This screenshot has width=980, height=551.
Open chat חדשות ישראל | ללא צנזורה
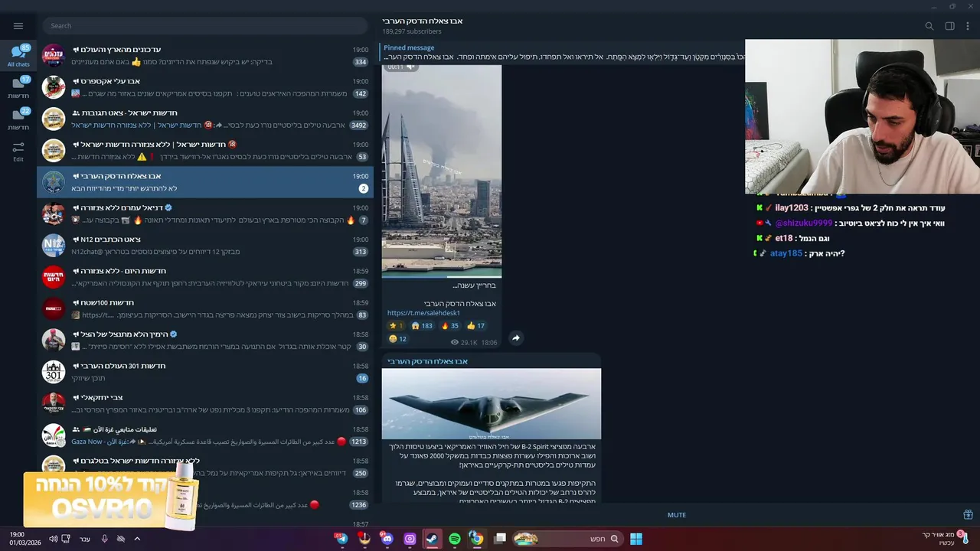(205, 150)
